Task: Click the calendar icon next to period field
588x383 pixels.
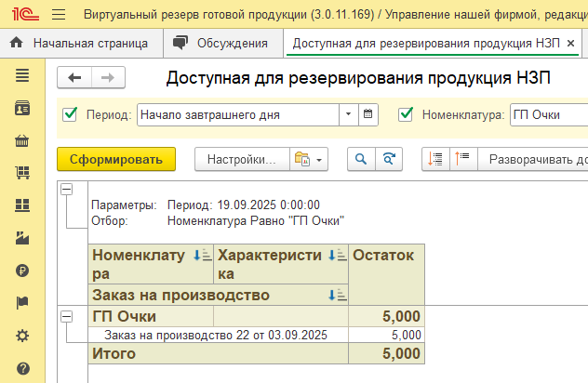Action: [x=368, y=114]
